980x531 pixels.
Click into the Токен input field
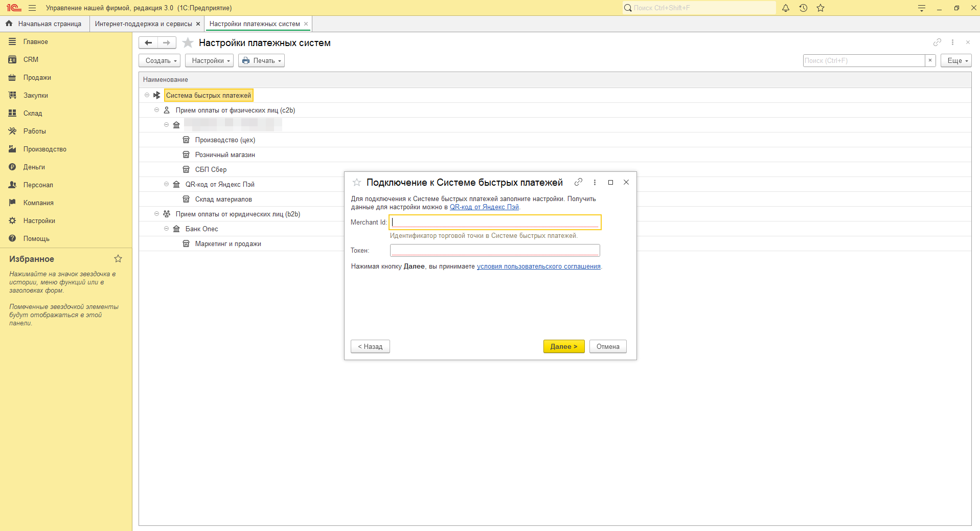click(x=494, y=250)
